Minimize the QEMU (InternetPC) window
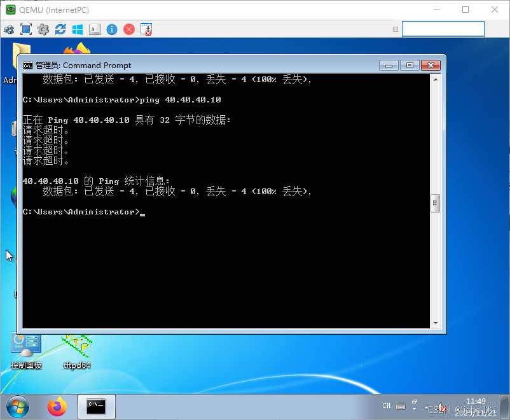 click(x=437, y=10)
